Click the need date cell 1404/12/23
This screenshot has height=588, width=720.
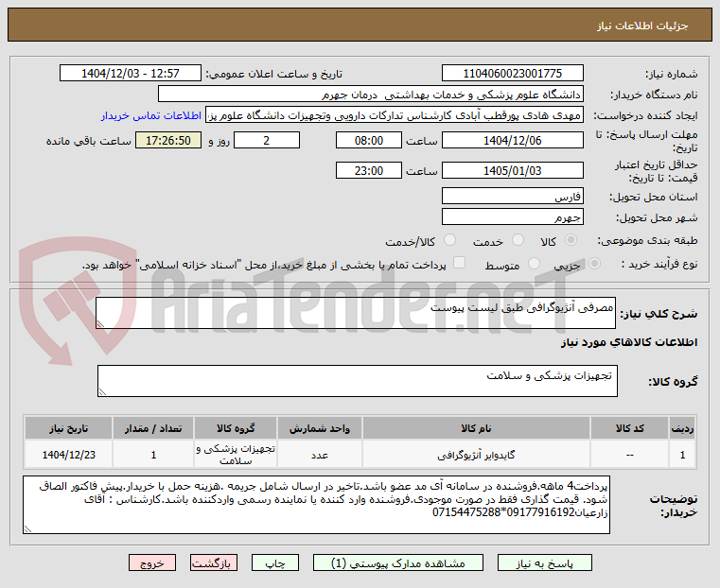69,455
